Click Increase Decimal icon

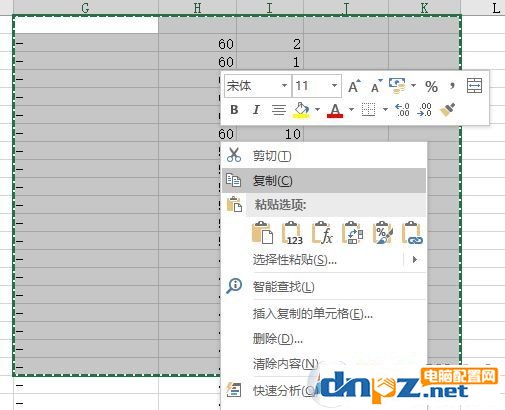click(x=402, y=110)
